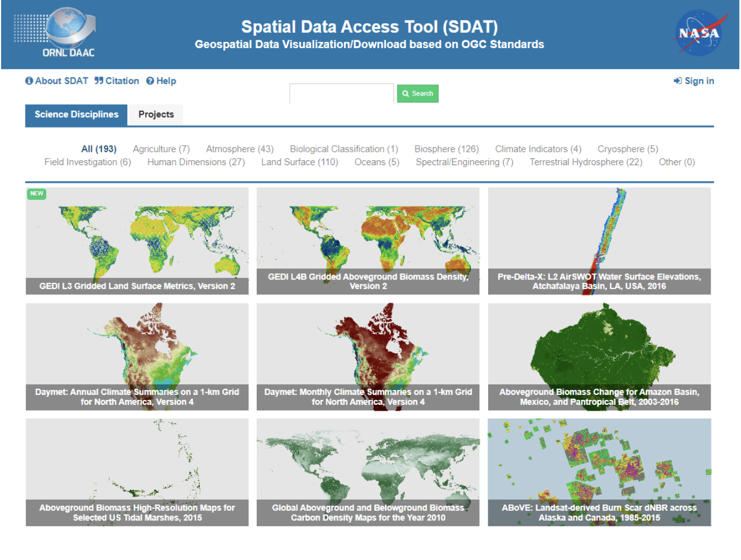The image size is (741, 560).
Task: Open GEDI L3 Gridded Land Surface Metrics dataset
Action: click(x=137, y=241)
